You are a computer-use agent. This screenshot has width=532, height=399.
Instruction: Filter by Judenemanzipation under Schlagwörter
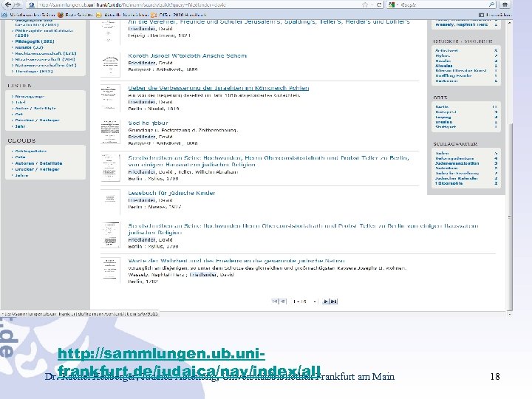457,163
